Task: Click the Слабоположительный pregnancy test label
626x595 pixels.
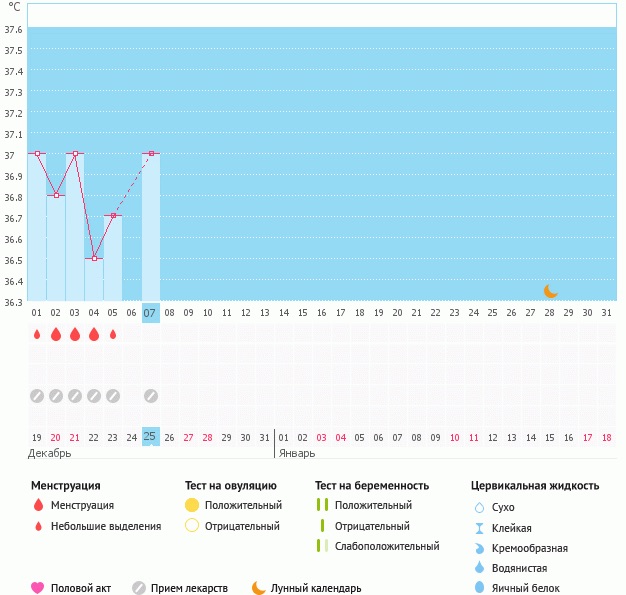Action: [x=387, y=546]
